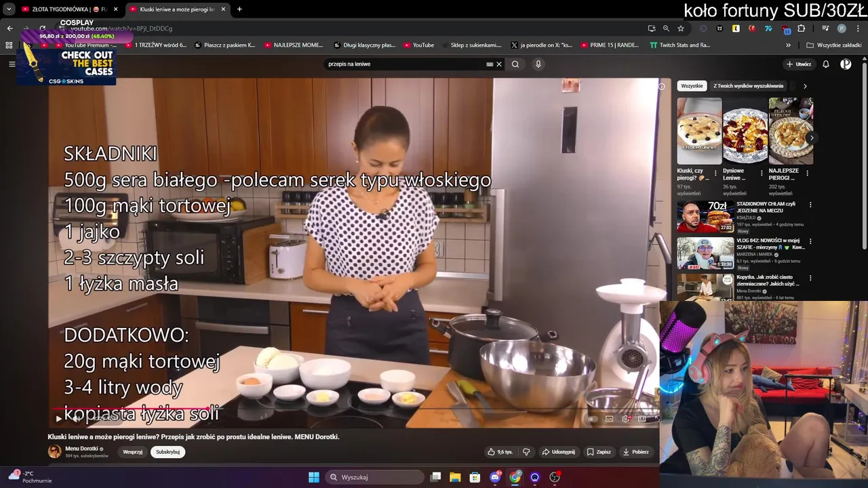
Task: Toggle autoplay switch in player controls
Action: click(593, 419)
